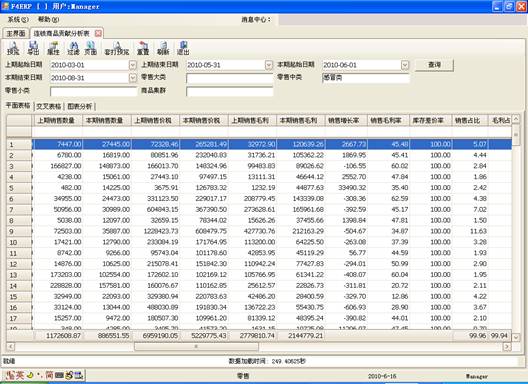Screen dimensions: 528x384
Task: Click the 销售毛利率 column header
Action: coord(388,120)
